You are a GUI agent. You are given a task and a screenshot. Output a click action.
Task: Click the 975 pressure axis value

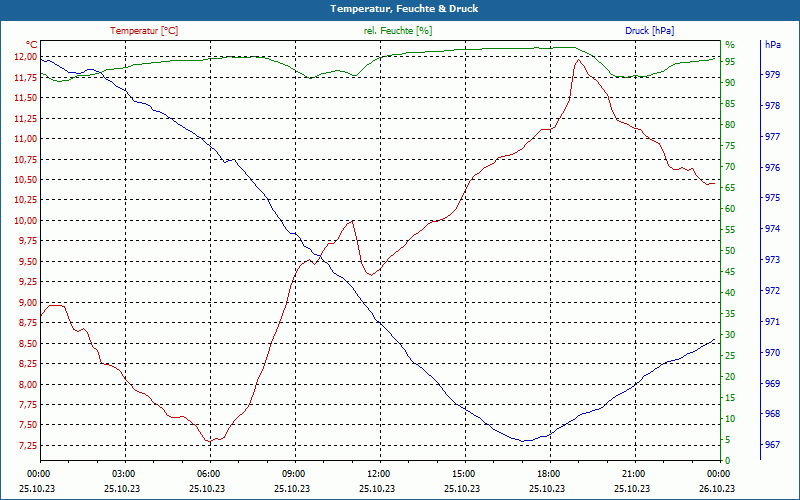(773, 197)
